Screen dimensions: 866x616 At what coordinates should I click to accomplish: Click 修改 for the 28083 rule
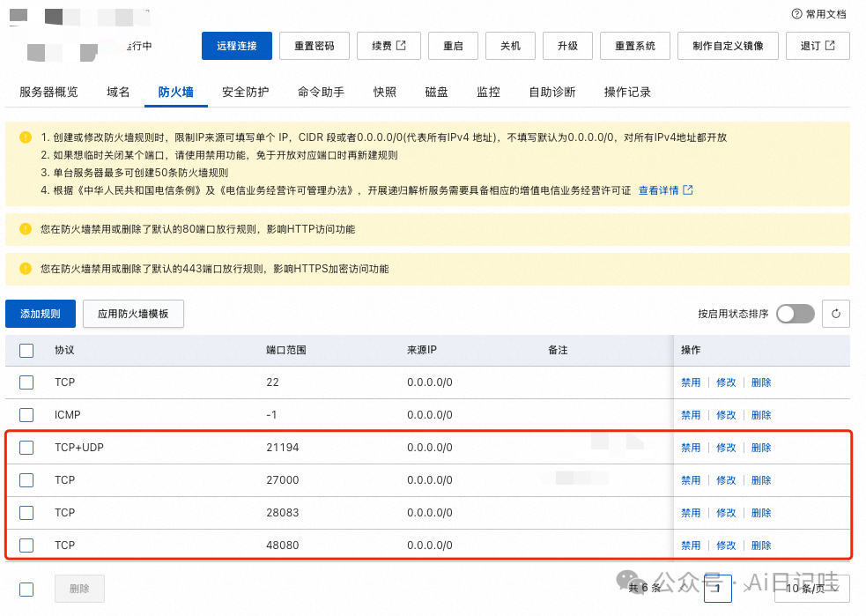click(726, 513)
